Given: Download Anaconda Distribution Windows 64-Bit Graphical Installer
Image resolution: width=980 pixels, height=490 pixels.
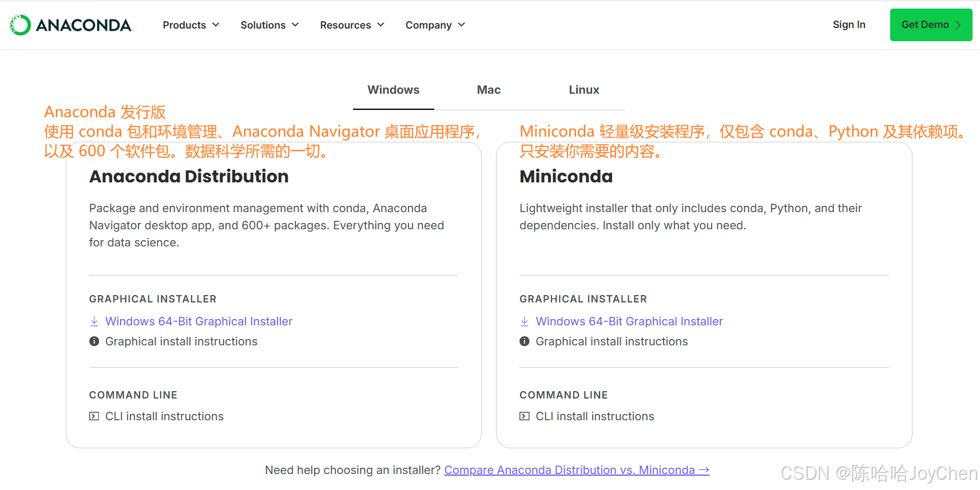Looking at the screenshot, I should (x=199, y=321).
